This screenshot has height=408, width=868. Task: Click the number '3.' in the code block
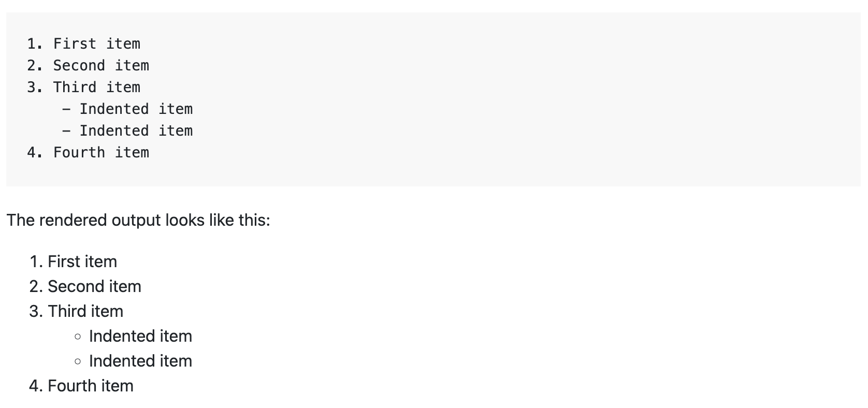tap(35, 87)
